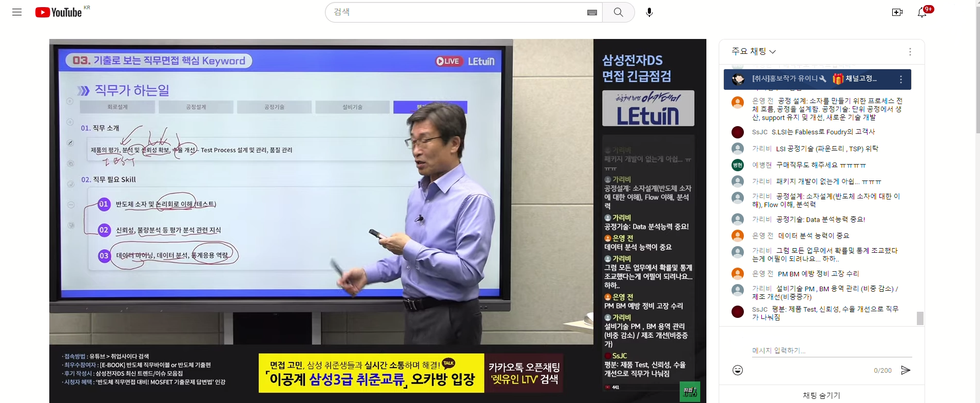
Task: Send the chat message with the arrow
Action: point(906,370)
